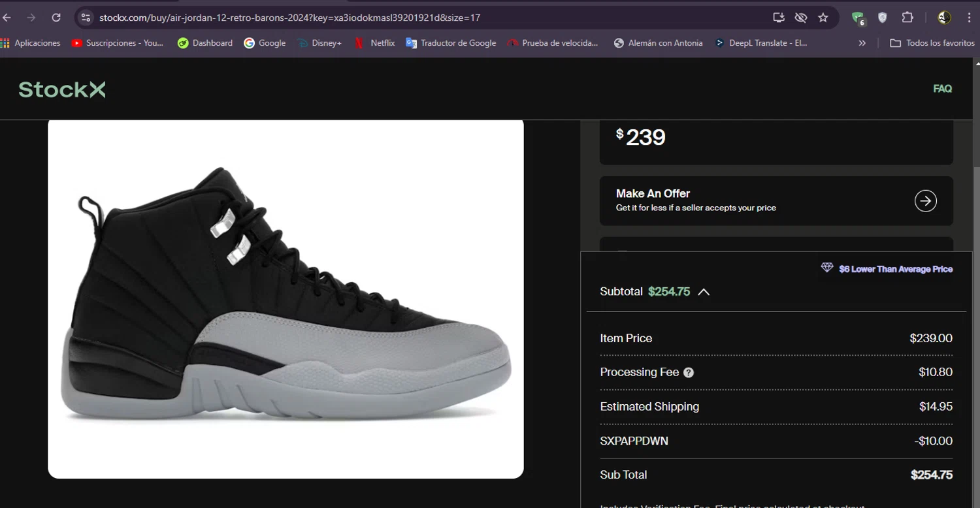The image size is (980, 508).
Task: Click the SXPAPPDWN discount code label
Action: click(x=634, y=441)
